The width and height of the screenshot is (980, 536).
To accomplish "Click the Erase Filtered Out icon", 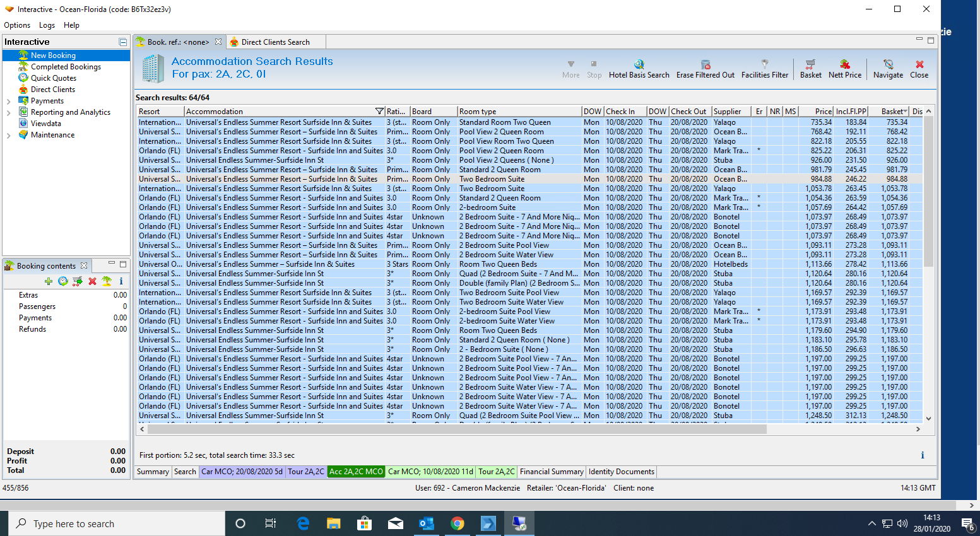I will tap(705, 64).
